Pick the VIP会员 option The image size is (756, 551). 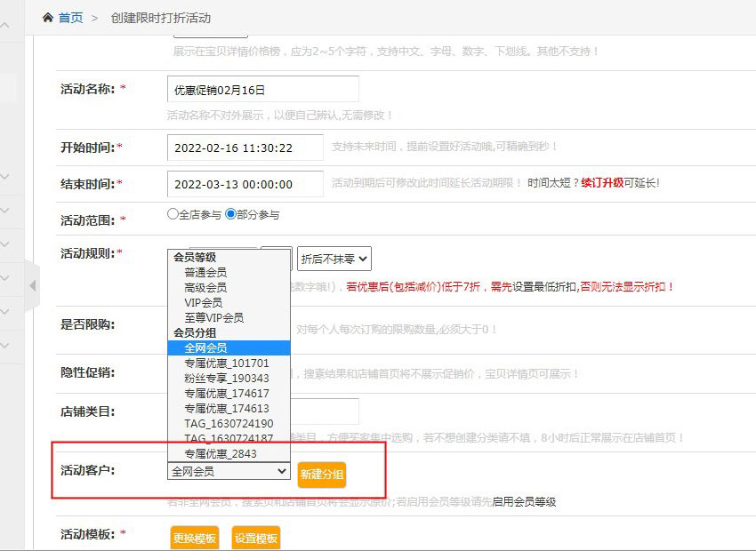click(204, 303)
